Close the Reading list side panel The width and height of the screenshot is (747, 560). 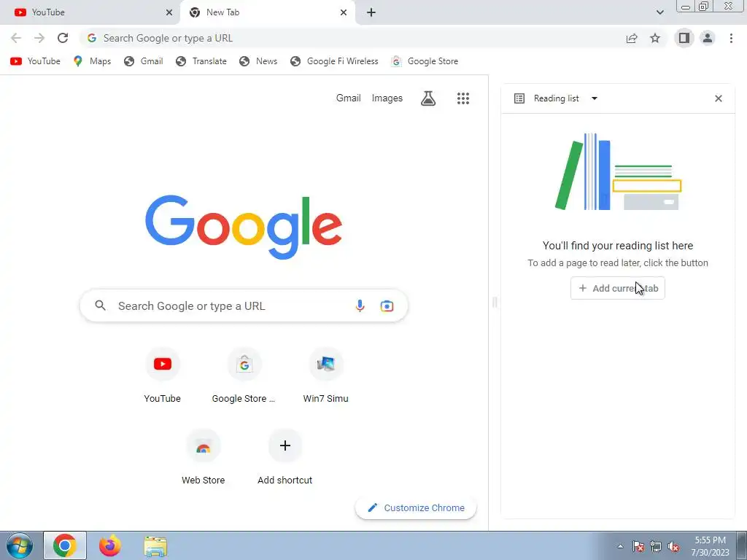point(719,98)
